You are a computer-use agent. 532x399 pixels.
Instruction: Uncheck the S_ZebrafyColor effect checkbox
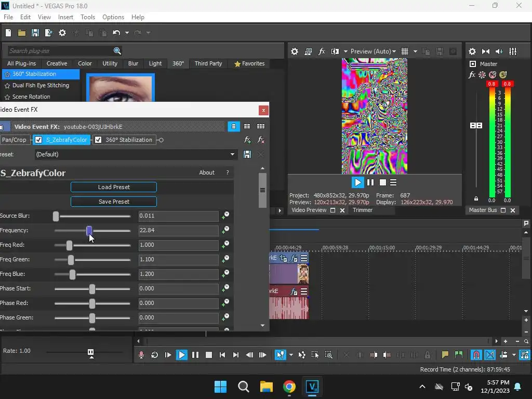pyautogui.click(x=38, y=140)
